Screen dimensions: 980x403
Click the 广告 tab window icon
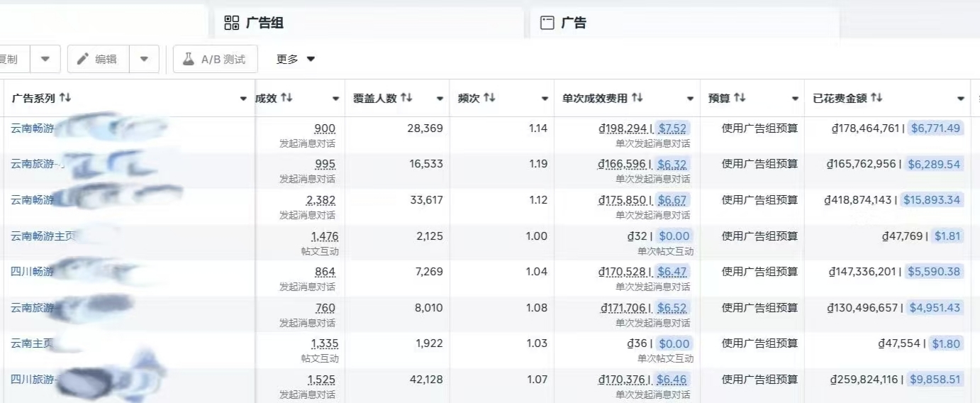pos(547,23)
